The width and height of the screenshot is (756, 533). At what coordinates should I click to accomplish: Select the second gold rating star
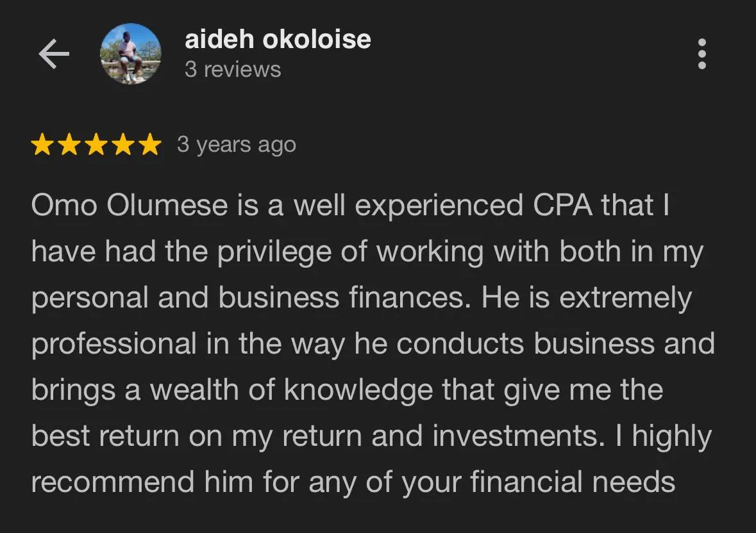point(69,144)
